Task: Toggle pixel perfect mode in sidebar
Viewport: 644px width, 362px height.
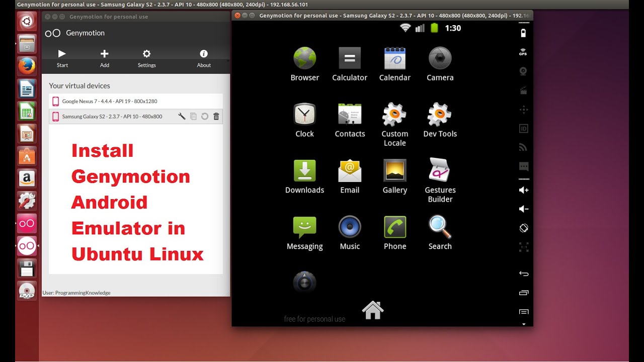Action: pos(523,247)
